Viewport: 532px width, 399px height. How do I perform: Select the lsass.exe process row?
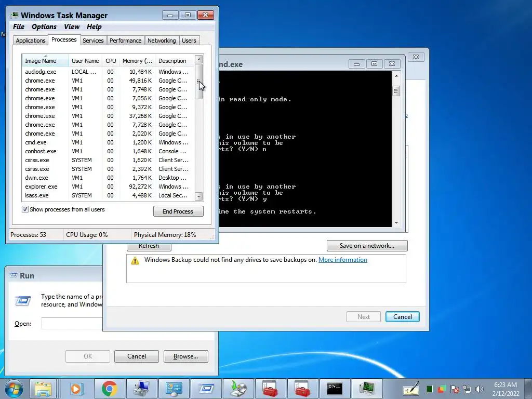pos(108,195)
